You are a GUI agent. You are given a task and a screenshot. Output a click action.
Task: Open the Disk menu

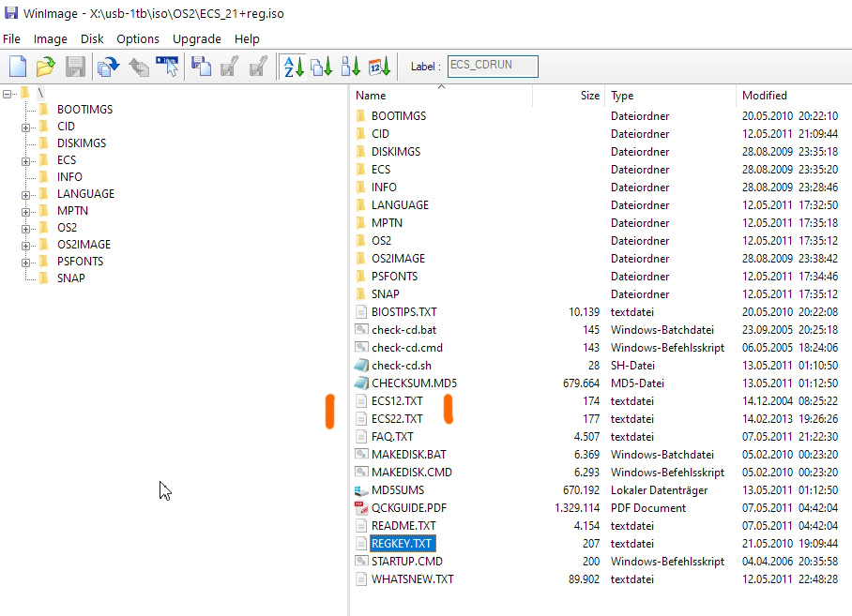point(92,39)
